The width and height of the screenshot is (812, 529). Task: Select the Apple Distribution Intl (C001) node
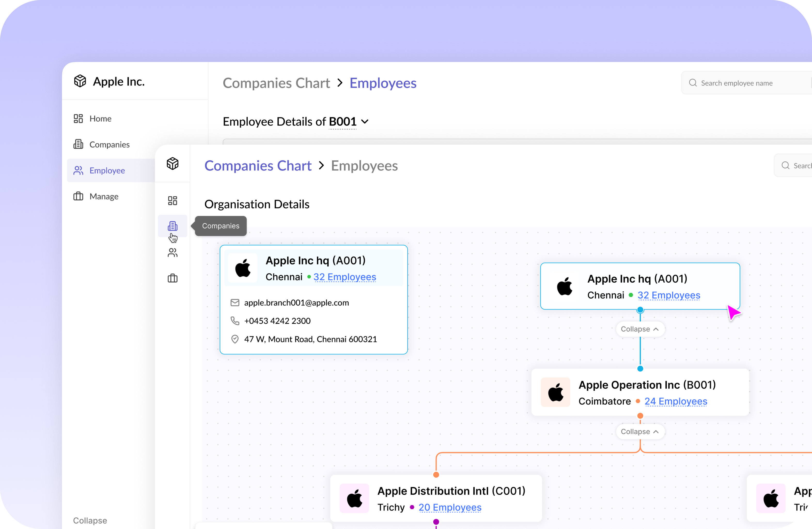[436, 498]
